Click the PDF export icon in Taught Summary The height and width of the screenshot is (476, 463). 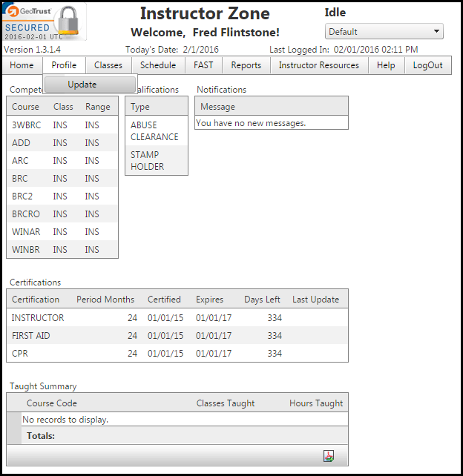[x=329, y=456]
